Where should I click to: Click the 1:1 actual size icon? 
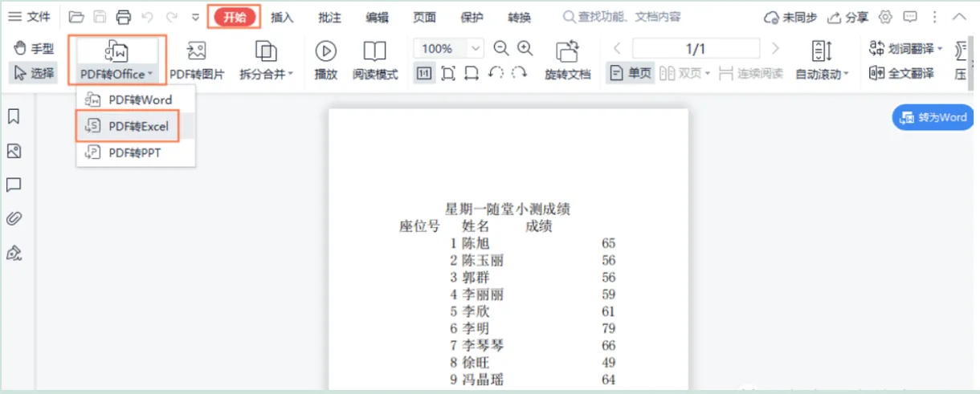click(424, 73)
